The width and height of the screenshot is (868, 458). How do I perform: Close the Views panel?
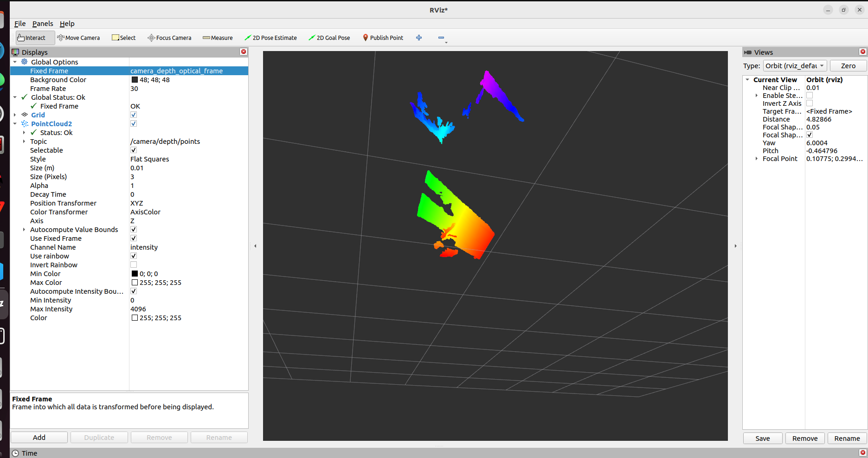tap(863, 52)
